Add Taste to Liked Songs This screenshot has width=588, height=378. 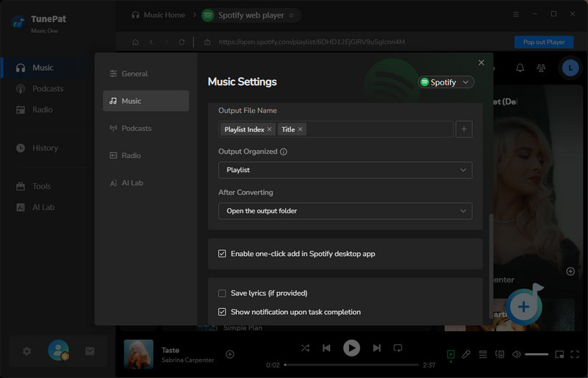tap(230, 354)
